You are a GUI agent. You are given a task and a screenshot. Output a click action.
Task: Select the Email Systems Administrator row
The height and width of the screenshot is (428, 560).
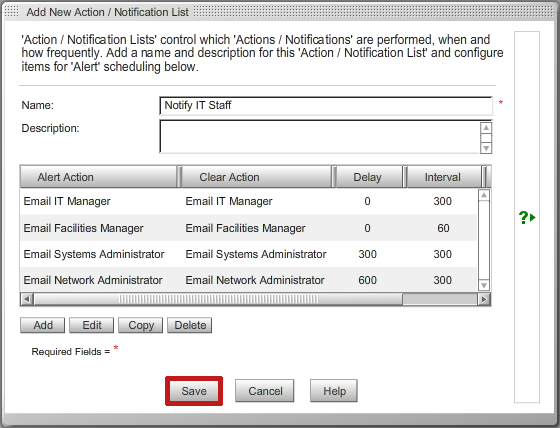point(249,254)
